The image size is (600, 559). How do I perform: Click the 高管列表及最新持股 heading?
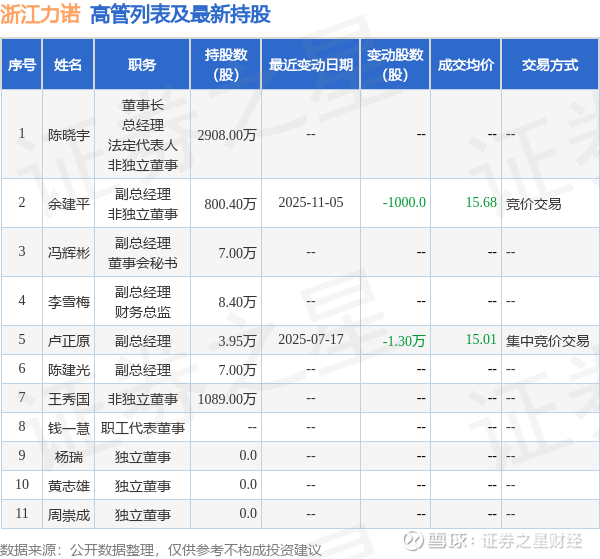tap(180, 15)
